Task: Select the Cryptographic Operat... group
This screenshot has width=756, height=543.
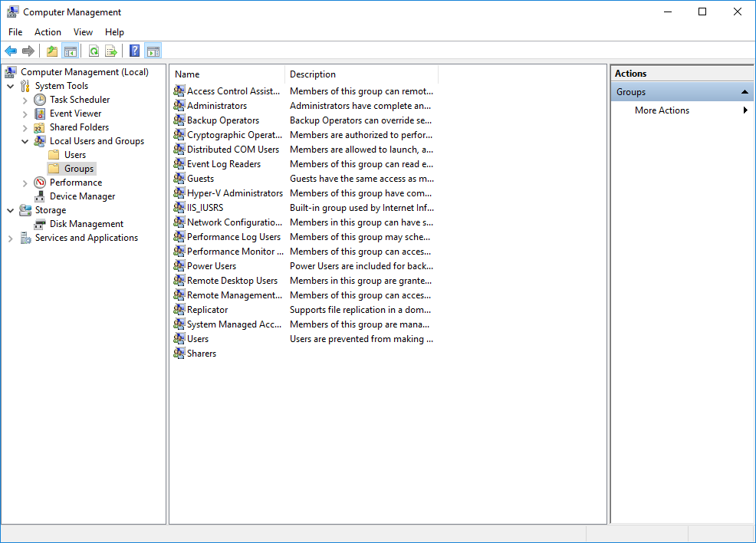Action: coord(235,134)
